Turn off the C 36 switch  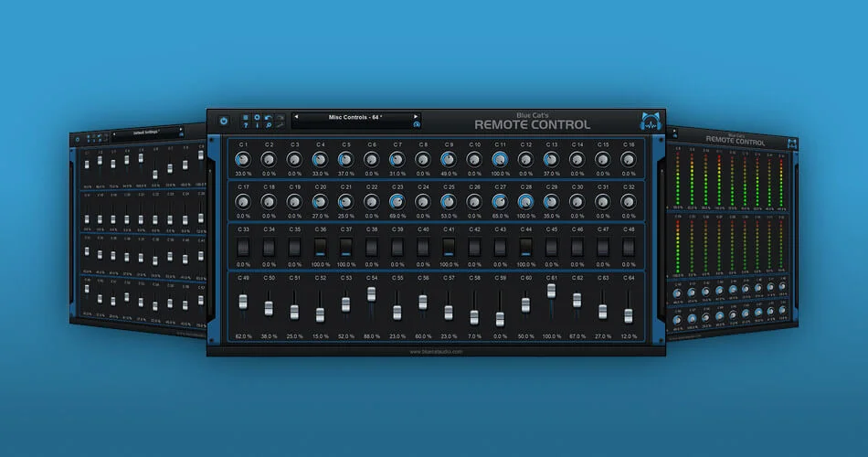point(320,247)
